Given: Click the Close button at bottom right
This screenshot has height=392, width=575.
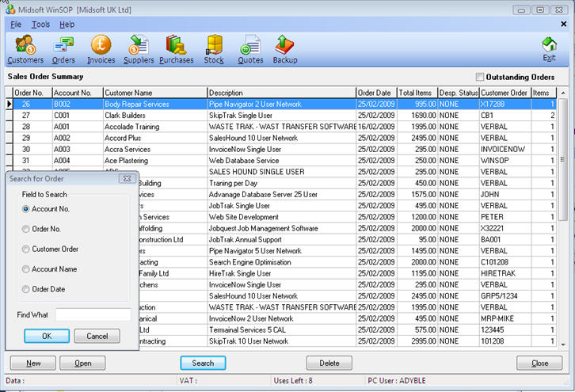Looking at the screenshot, I should coord(539,363).
